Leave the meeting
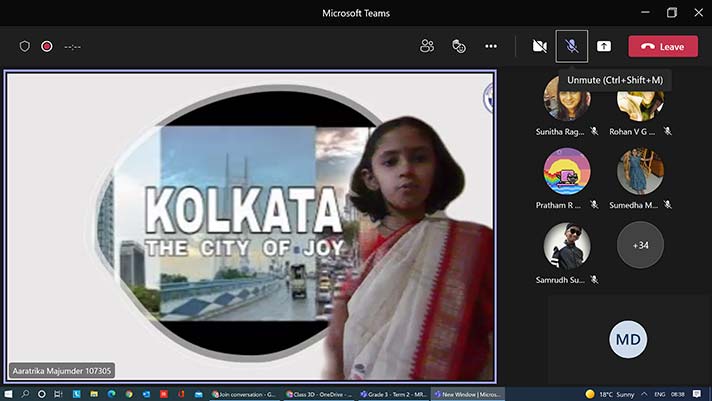712x401 pixels. [x=663, y=46]
